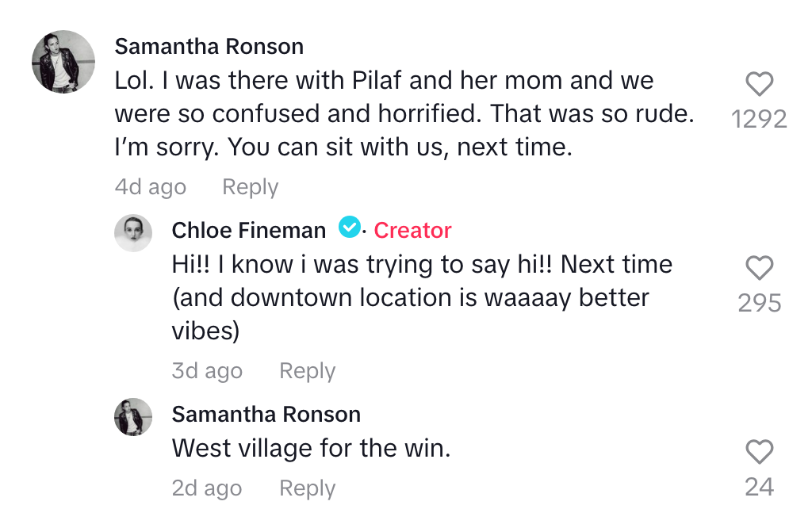Click the '2d ago' timestamp
The image size is (812, 509).
(207, 488)
